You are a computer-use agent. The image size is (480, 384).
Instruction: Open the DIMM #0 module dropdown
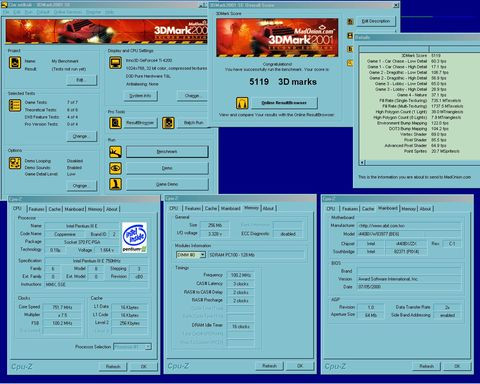pos(202,255)
